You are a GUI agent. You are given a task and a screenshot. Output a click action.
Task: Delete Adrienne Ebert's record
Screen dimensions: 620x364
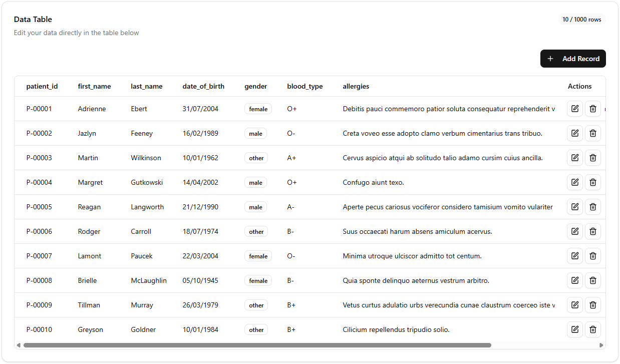pyautogui.click(x=592, y=109)
